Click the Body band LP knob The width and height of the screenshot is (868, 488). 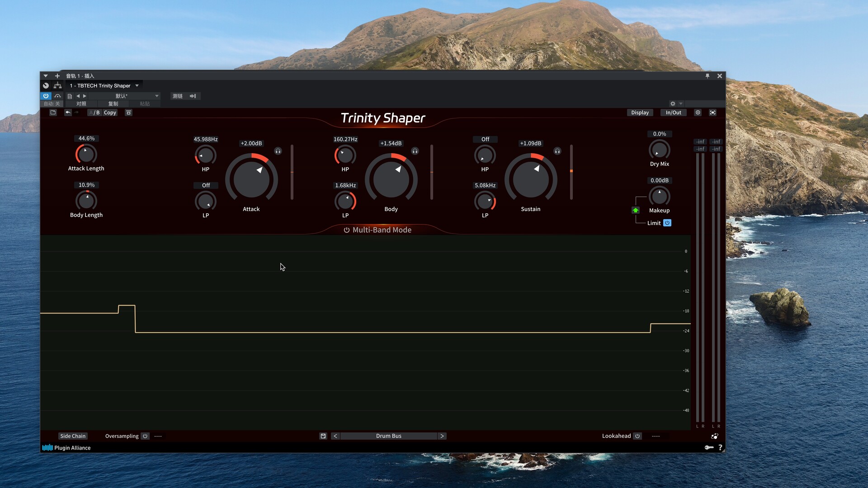(x=345, y=201)
